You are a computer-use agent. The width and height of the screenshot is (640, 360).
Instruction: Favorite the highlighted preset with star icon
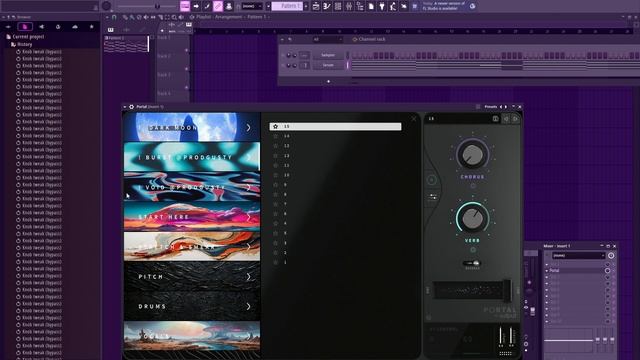coord(276,127)
